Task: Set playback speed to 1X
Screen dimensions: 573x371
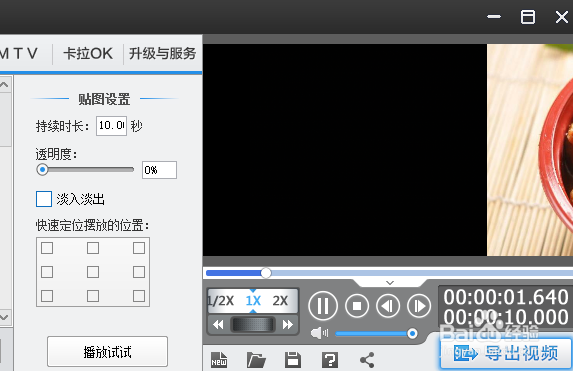Action: [253, 300]
